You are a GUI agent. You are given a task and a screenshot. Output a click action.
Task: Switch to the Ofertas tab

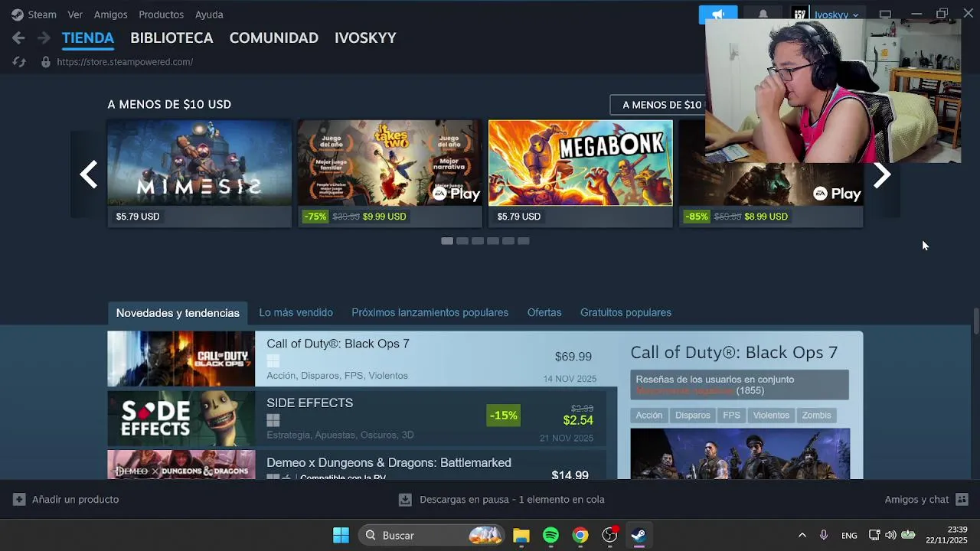click(x=544, y=312)
